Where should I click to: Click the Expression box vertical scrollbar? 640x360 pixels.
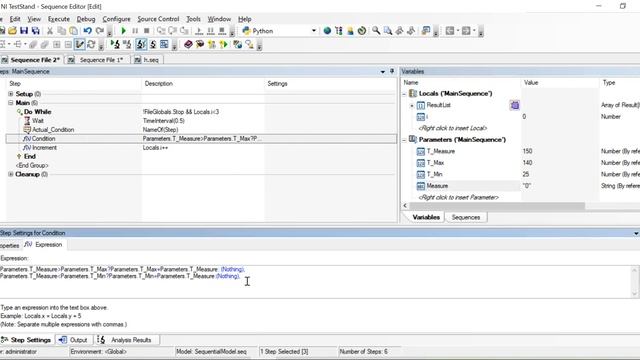[635, 282]
